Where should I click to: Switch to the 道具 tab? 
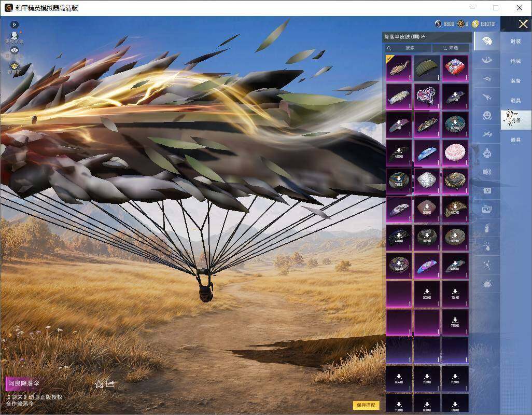516,140
